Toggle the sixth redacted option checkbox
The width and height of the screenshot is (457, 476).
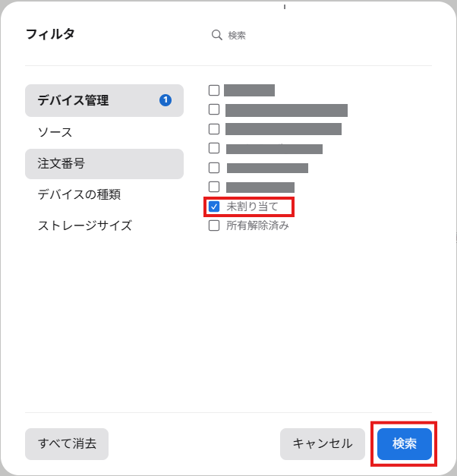pos(214,187)
